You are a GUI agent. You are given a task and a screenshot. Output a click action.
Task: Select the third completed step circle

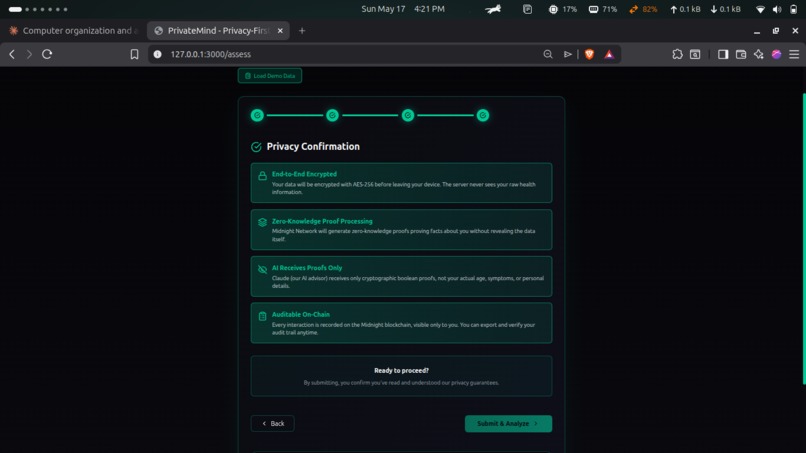(408, 115)
